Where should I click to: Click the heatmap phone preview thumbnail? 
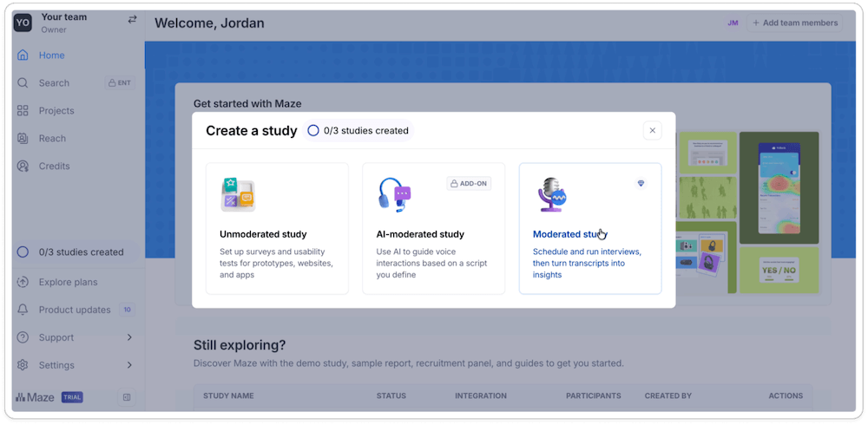pos(779,187)
